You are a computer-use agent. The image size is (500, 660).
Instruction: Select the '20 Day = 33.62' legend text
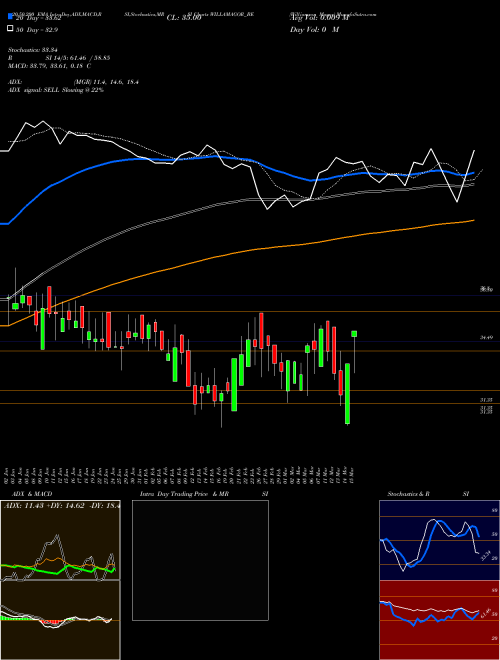point(39,17)
